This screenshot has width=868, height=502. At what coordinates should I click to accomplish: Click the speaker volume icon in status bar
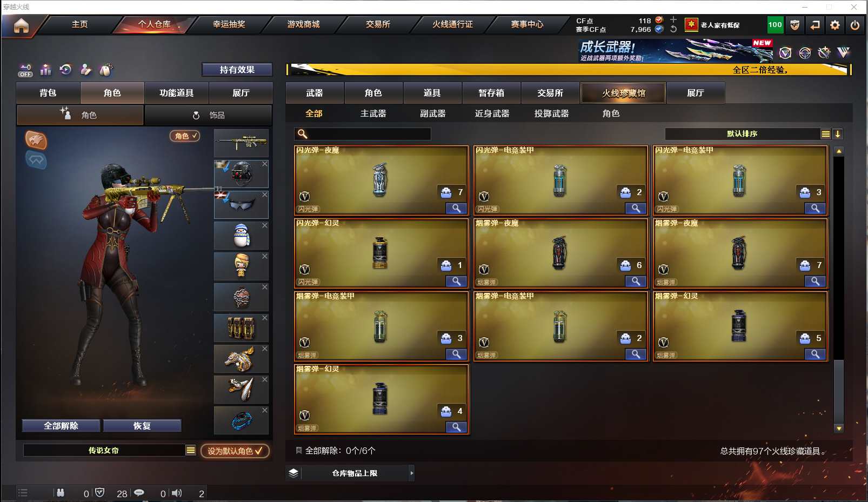177,493
